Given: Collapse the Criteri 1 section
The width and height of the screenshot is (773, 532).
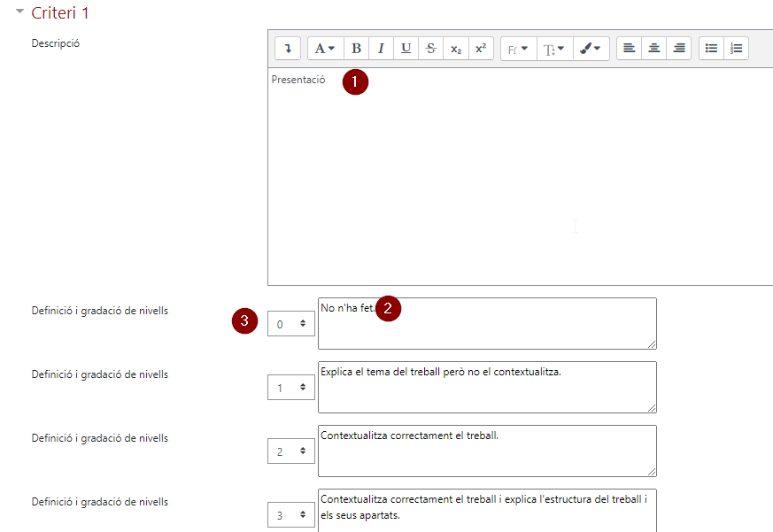Looking at the screenshot, I should pyautogui.click(x=19, y=11).
